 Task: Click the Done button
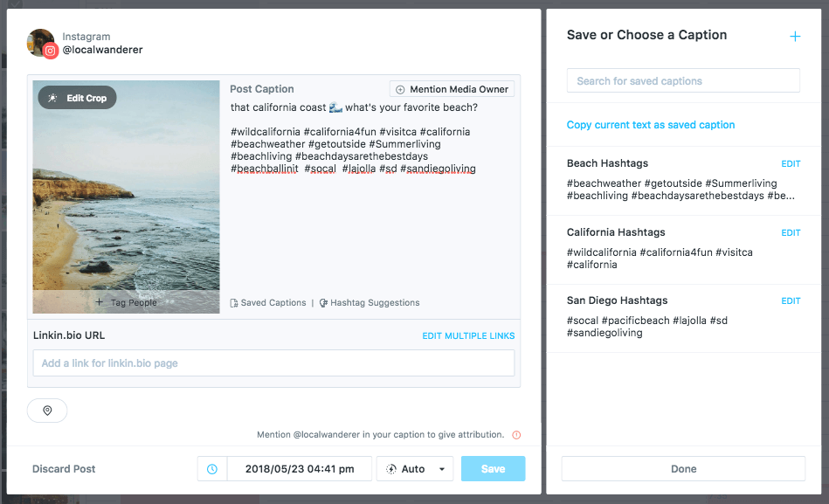pos(684,469)
